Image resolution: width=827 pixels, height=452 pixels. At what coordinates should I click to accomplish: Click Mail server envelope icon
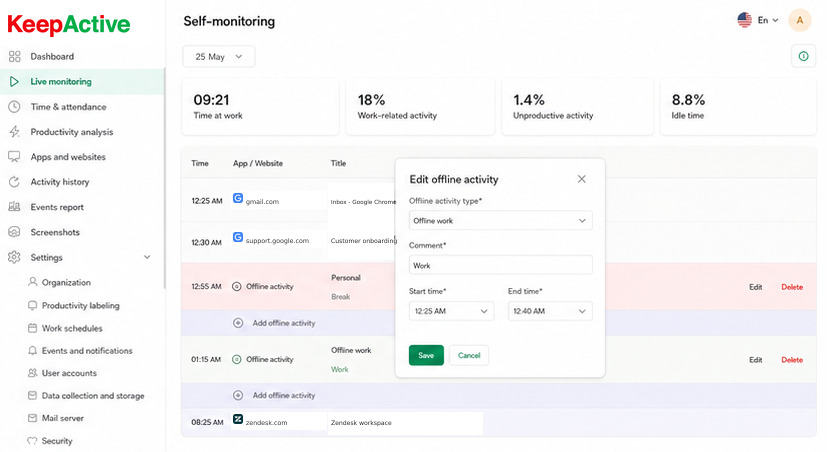pos(33,418)
